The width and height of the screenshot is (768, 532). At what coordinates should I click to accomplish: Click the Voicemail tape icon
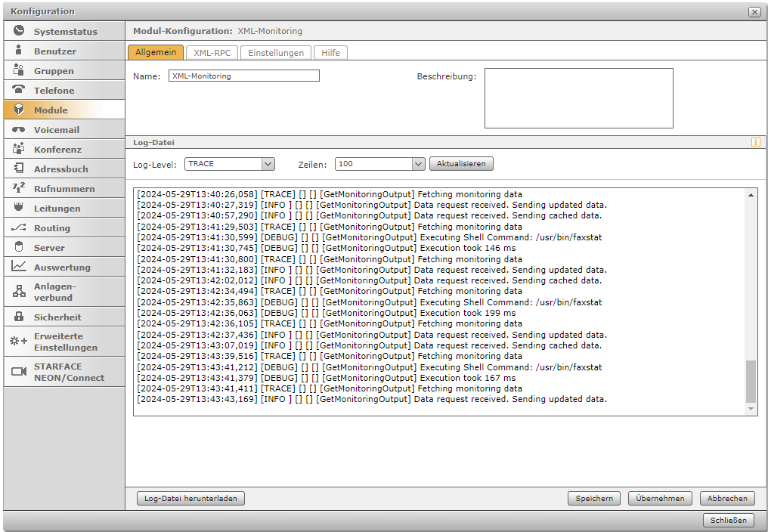[x=19, y=129]
